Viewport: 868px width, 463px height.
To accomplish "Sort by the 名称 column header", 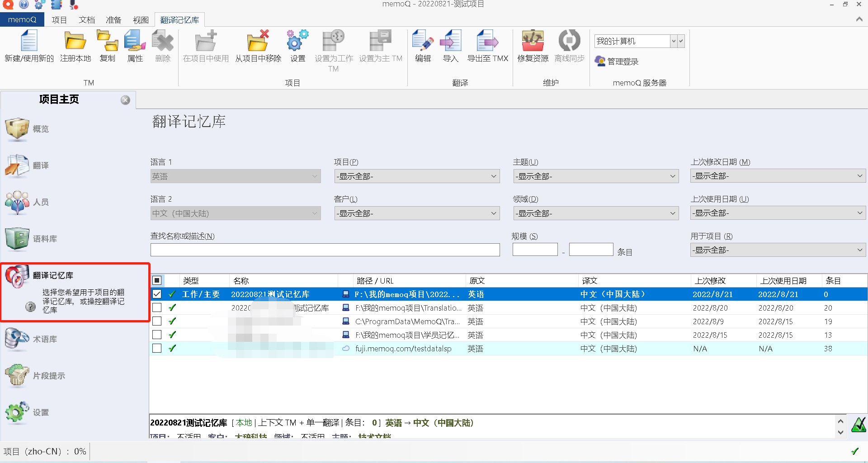I will tap(283, 280).
